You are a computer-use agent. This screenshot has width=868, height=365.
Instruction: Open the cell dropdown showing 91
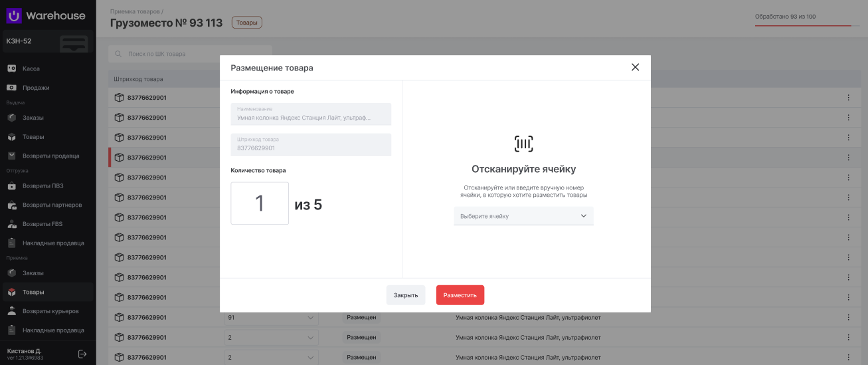pos(271,318)
